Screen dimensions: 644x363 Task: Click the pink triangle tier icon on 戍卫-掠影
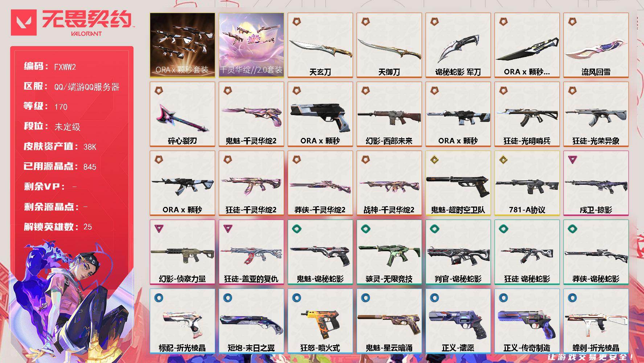(x=572, y=159)
